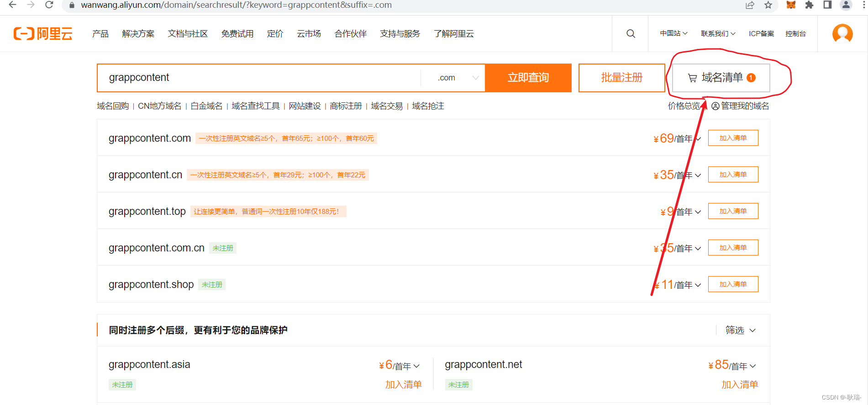Reload the page with the refresh icon
Viewport: 868px width, 405px height.
[49, 5]
